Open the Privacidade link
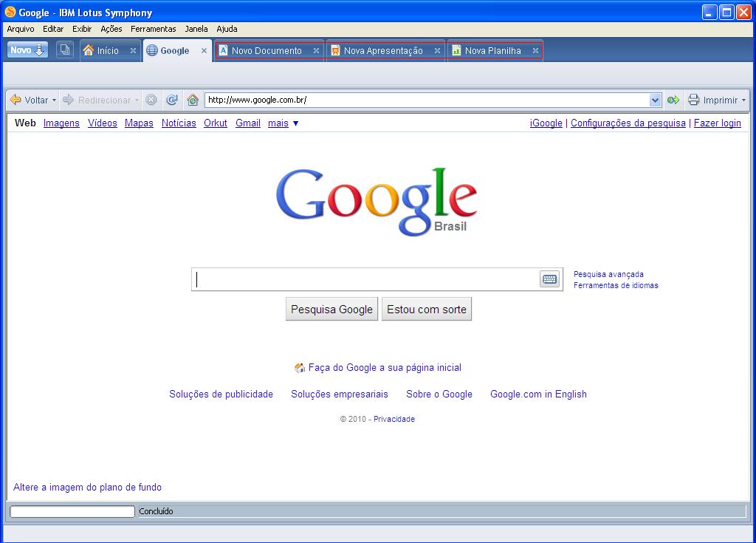Viewport: 756px width, 543px height. click(394, 419)
